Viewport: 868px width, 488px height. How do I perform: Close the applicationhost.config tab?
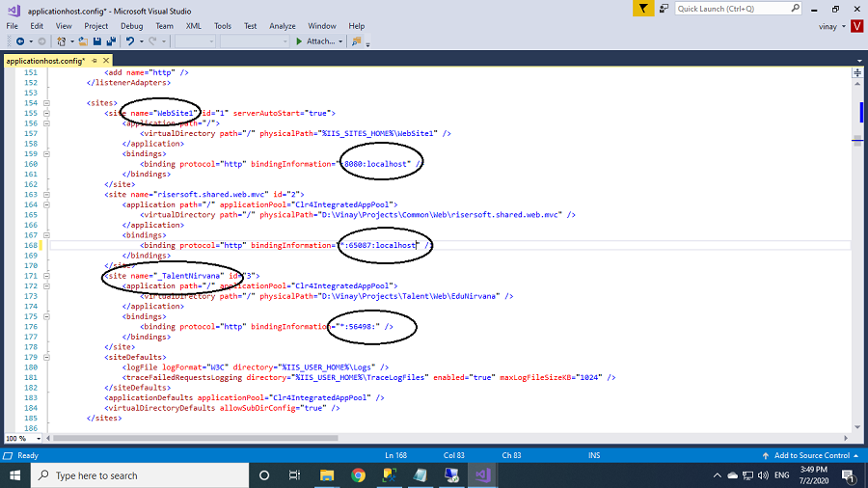click(106, 61)
